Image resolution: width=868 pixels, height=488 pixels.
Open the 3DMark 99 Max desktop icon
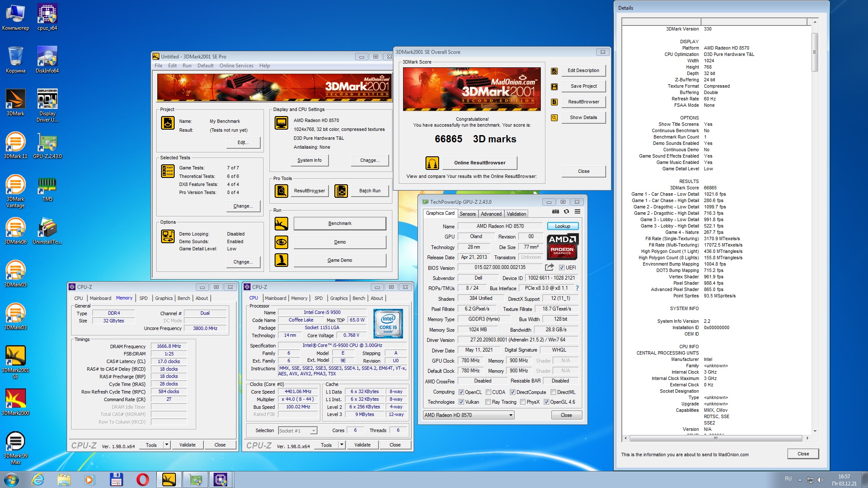15,448
